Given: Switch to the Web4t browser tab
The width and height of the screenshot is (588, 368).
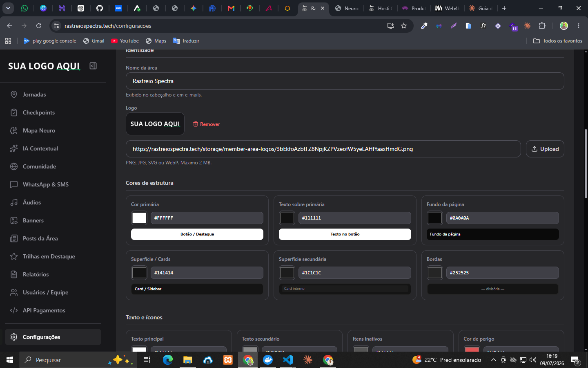Looking at the screenshot, I should pos(447,8).
